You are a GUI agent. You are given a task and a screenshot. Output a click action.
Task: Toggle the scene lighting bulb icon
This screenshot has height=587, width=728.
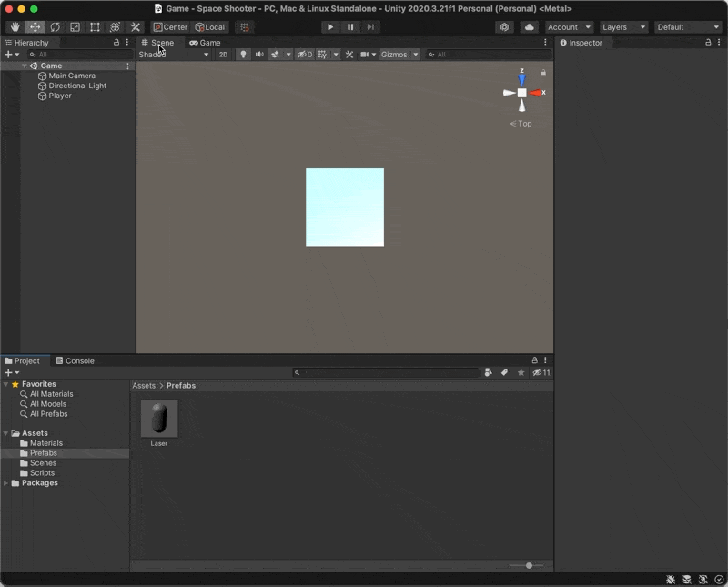(x=244, y=55)
